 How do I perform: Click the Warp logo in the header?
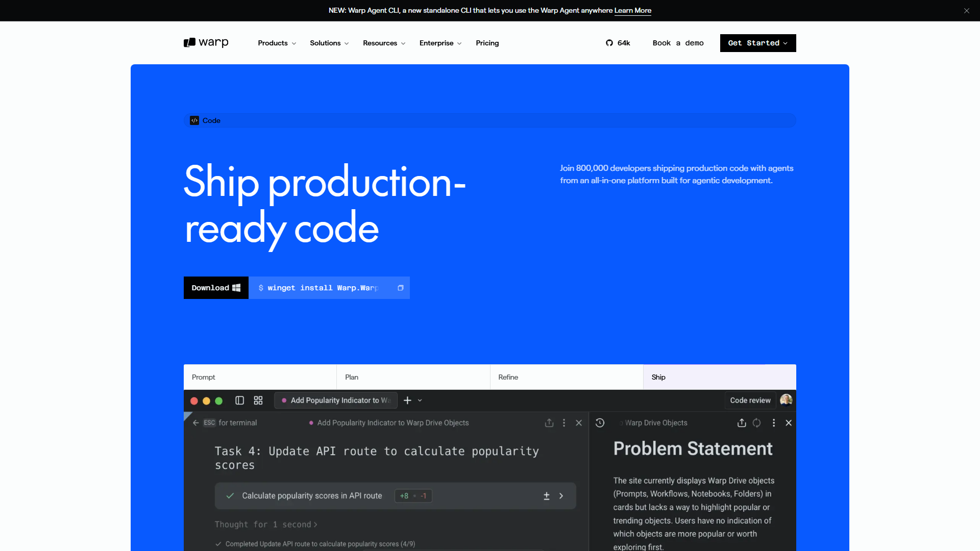coord(206,43)
